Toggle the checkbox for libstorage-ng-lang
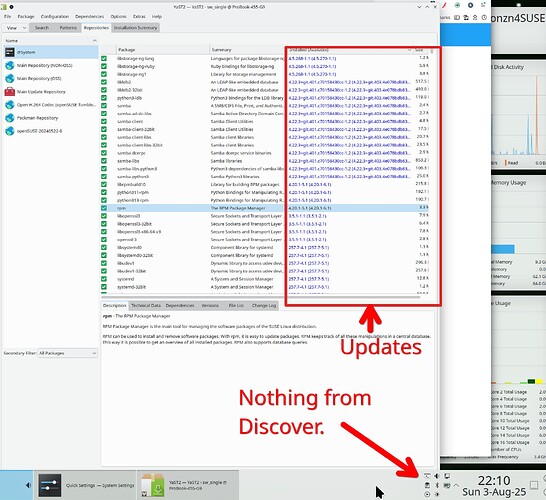The width and height of the screenshot is (546, 500). click(x=104, y=58)
